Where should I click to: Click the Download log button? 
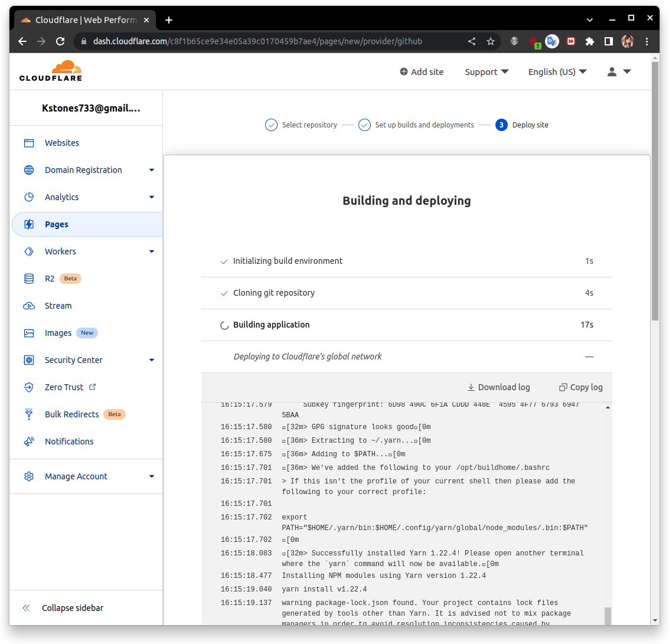499,387
